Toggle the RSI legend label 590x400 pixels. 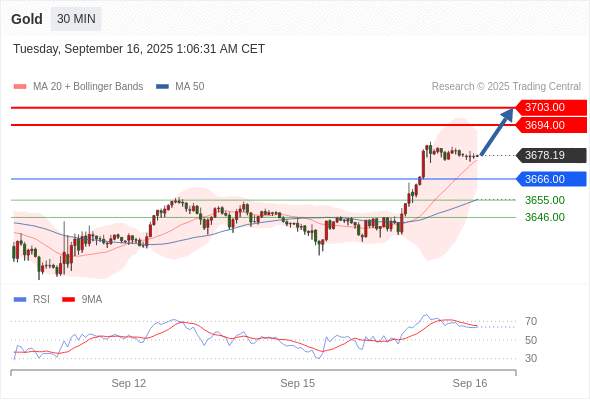coord(41,300)
